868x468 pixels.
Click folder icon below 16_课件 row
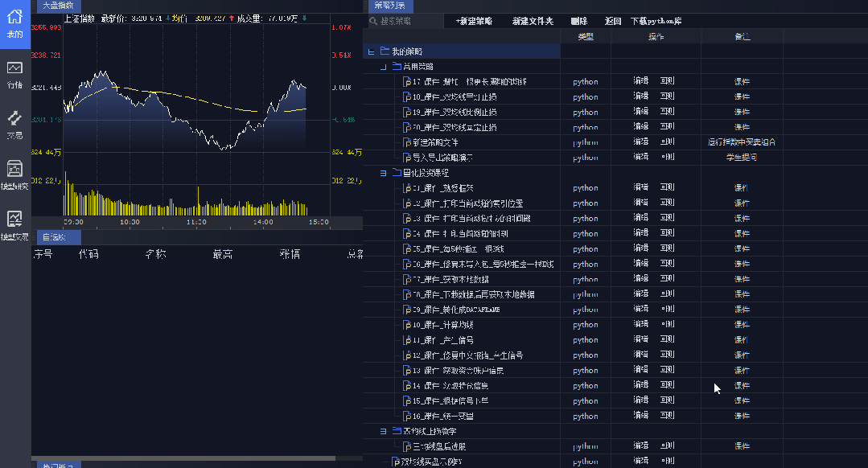[397, 431]
